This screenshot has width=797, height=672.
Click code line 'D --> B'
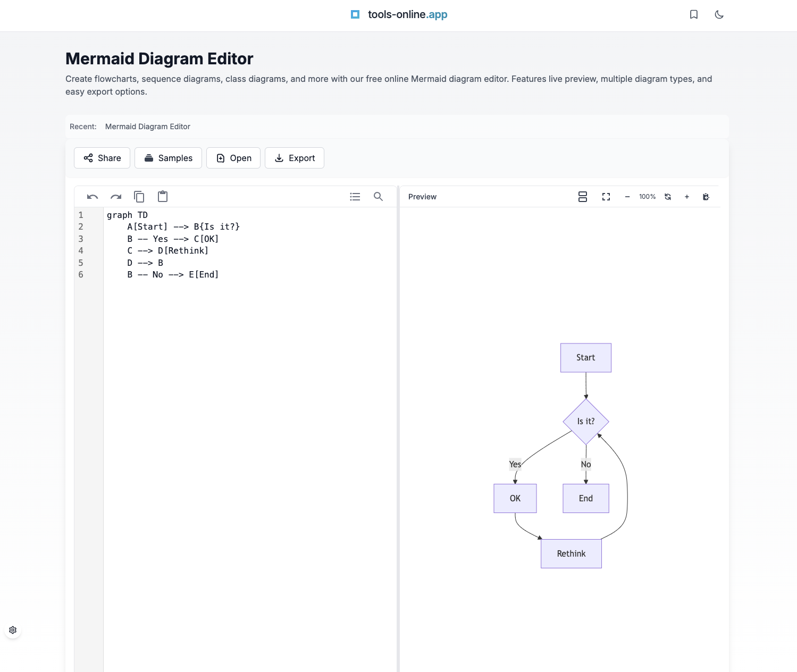pos(145,263)
